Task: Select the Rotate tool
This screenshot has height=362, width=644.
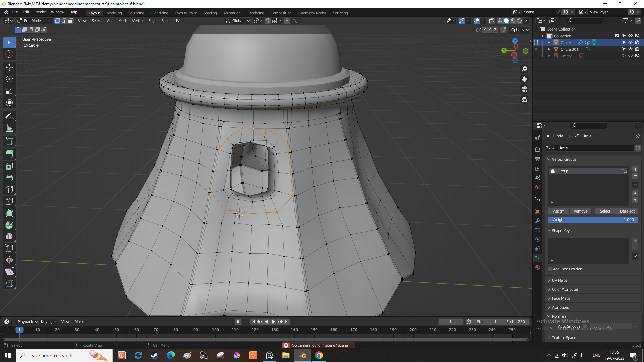Action: (9, 79)
